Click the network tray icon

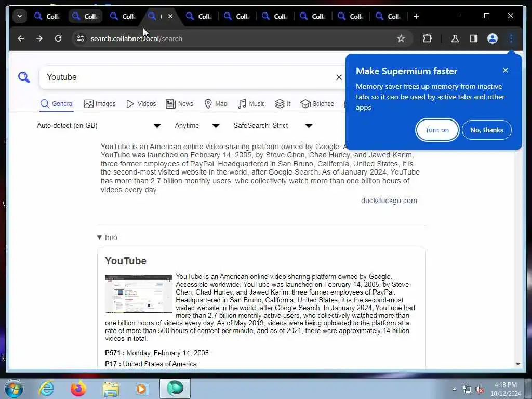pos(467,390)
